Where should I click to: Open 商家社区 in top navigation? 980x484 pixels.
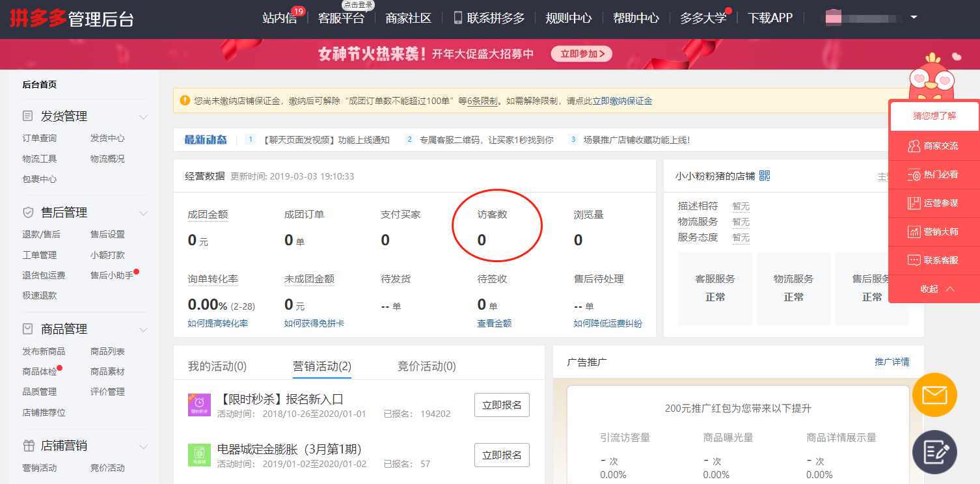(409, 18)
